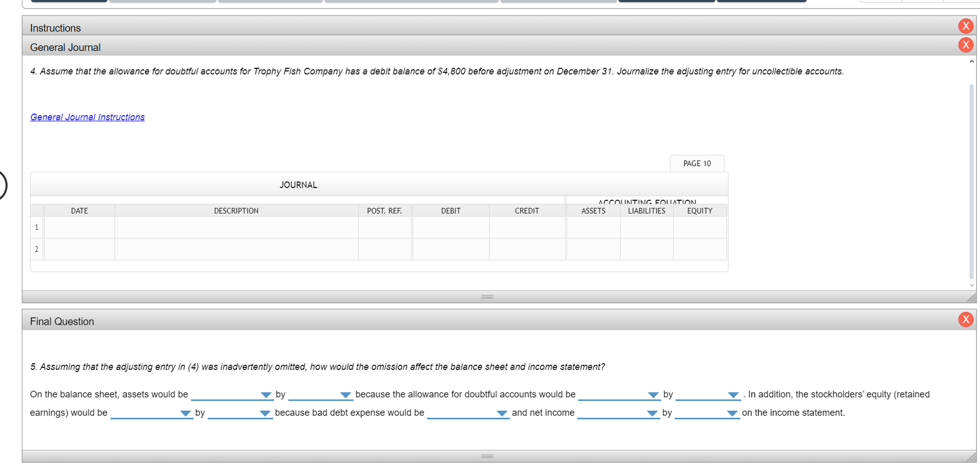Click the row 1 Date cell
The width and height of the screenshot is (980, 469).
79,228
